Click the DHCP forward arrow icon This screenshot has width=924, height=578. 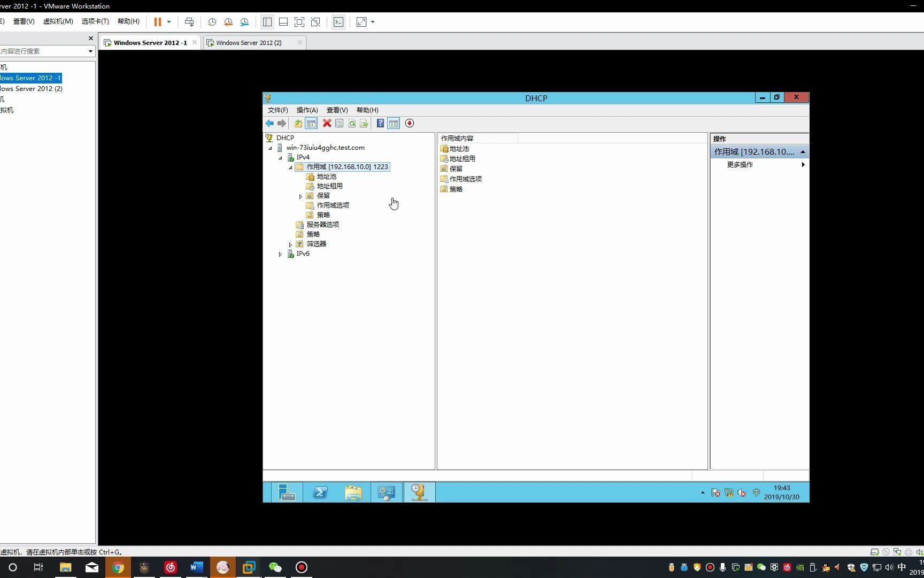282,124
